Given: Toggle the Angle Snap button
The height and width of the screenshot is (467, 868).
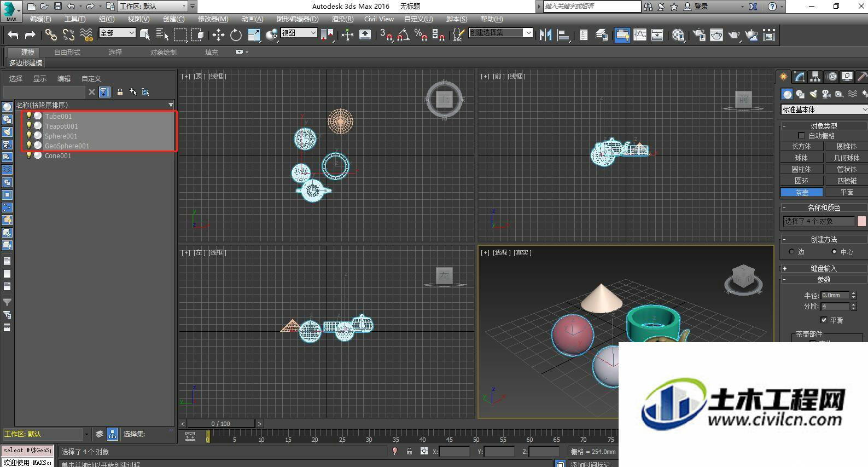Looking at the screenshot, I should (403, 35).
